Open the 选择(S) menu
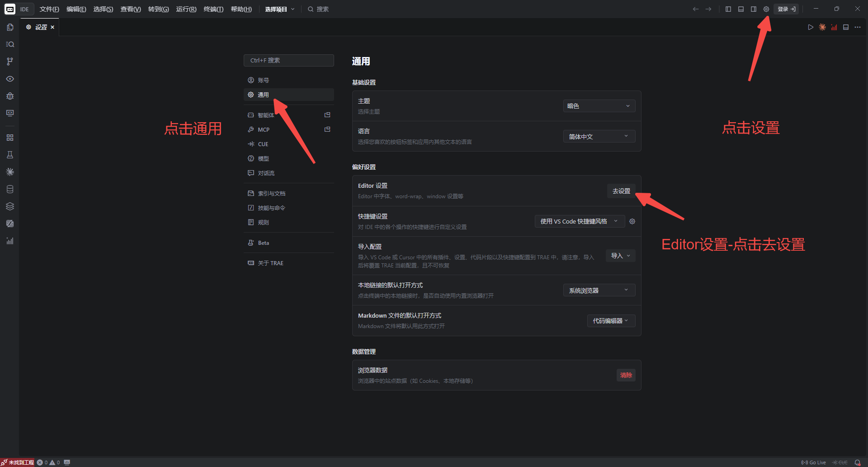This screenshot has width=868, height=467. point(103,9)
